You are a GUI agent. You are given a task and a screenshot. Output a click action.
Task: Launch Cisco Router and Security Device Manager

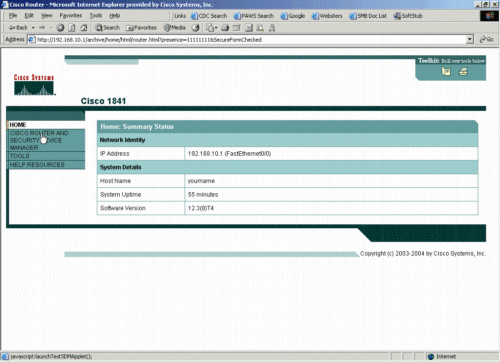click(x=46, y=140)
